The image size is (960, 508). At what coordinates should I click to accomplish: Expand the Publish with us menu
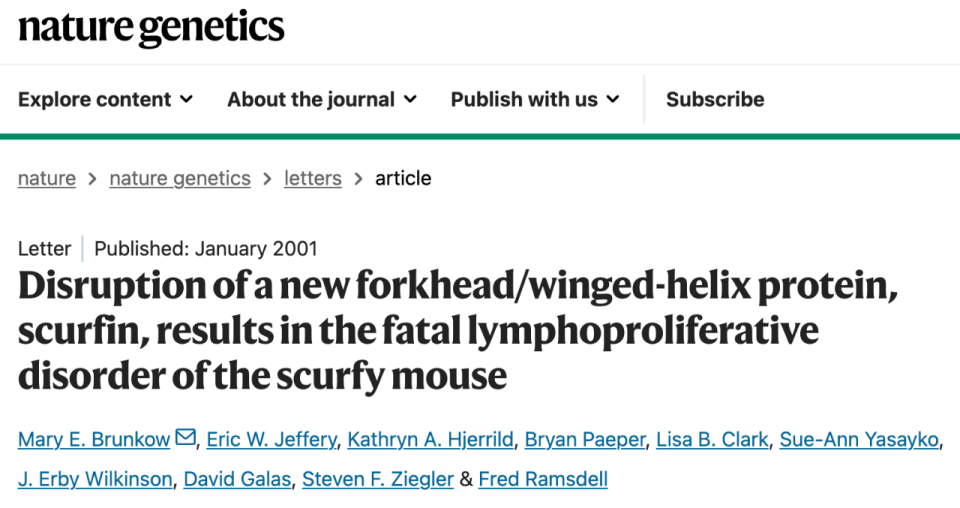point(534,99)
